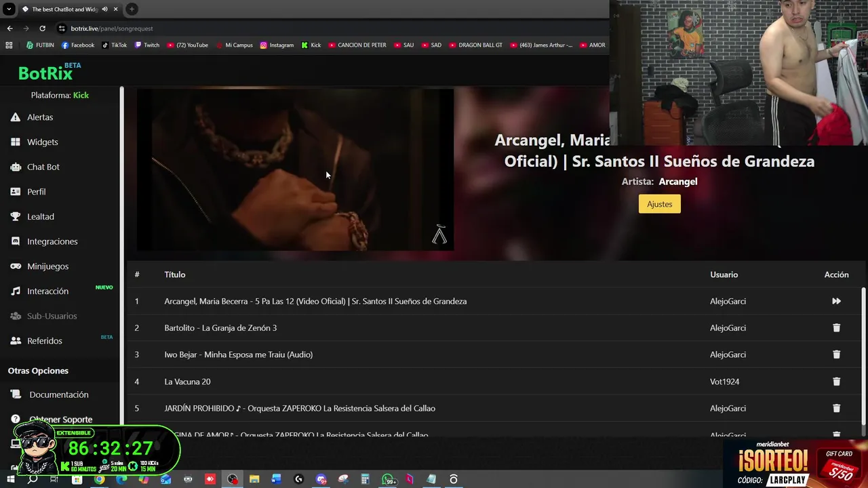This screenshot has height=488, width=868.
Task: Select the Arcangel, Maria Becerra song row title
Action: coord(315,301)
